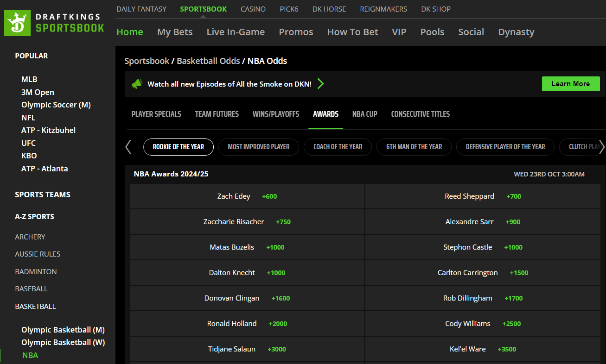
Task: Click Sportsbook in the breadcrumb
Action: [147, 61]
